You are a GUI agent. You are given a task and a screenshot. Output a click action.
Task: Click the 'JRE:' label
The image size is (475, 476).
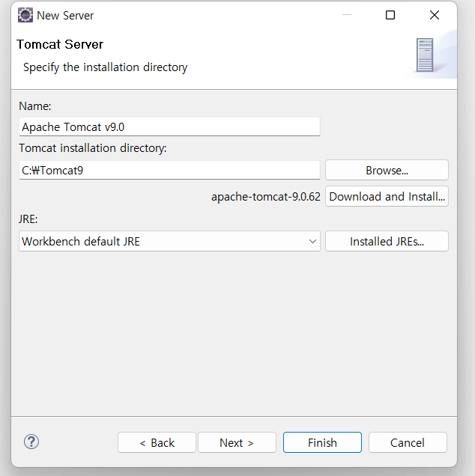pos(28,219)
